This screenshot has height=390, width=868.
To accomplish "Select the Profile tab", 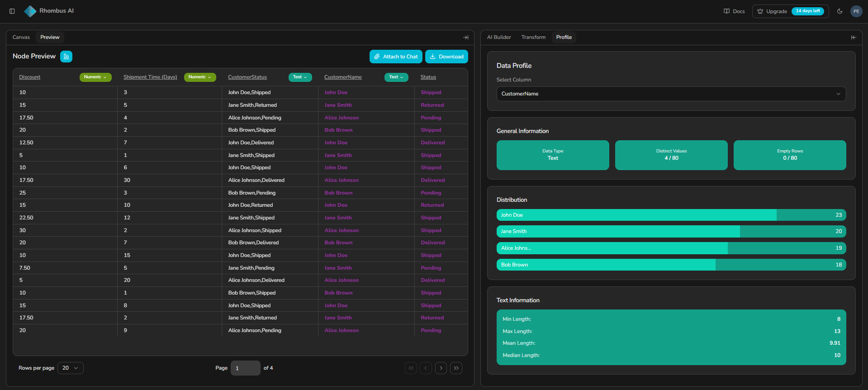I will click(x=564, y=37).
